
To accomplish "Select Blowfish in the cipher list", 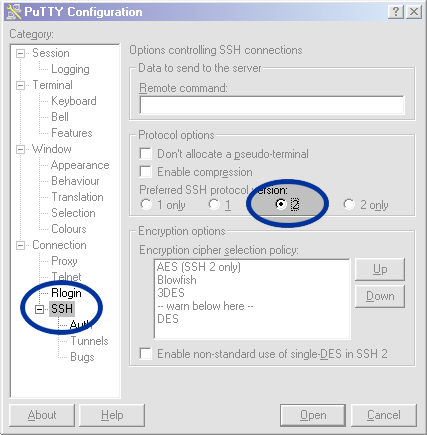I will coord(177,280).
